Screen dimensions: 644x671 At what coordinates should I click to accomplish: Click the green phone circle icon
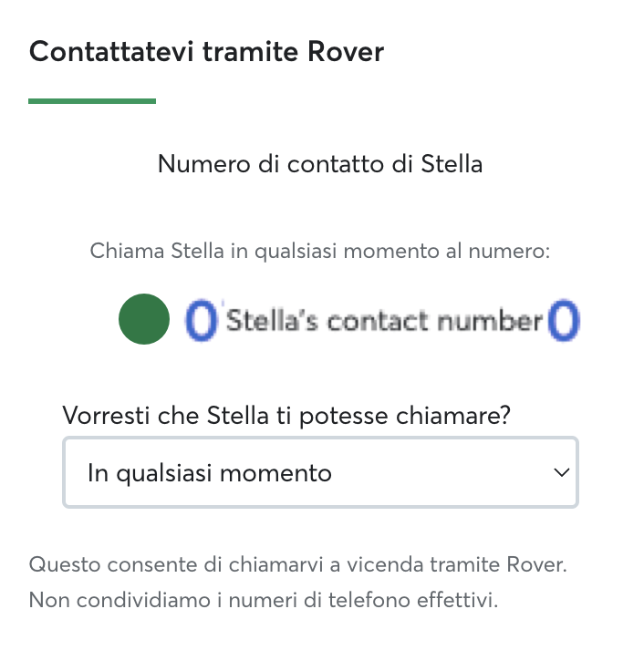click(144, 319)
